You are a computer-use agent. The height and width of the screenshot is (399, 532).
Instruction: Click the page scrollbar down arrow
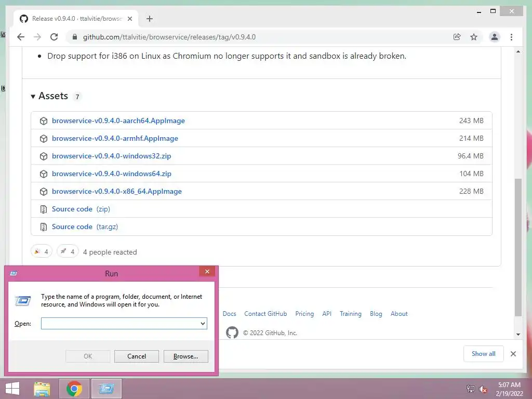point(518,335)
